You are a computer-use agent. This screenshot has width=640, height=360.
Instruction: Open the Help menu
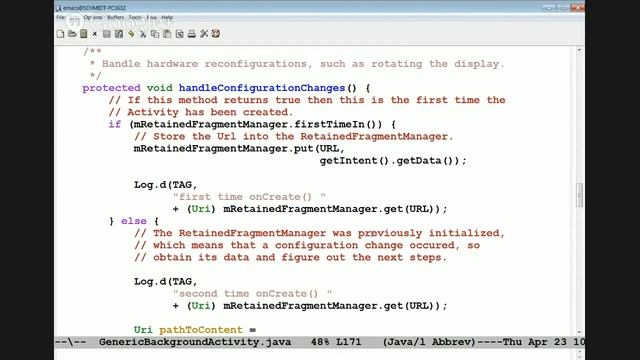(167, 18)
